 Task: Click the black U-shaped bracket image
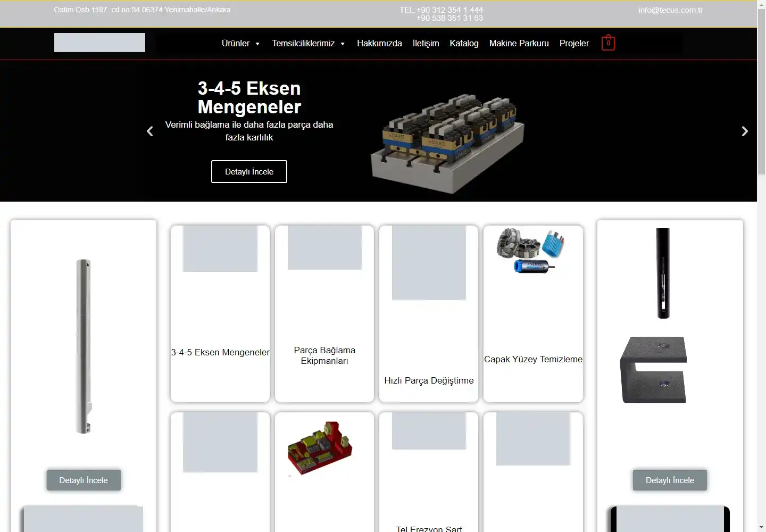(653, 370)
